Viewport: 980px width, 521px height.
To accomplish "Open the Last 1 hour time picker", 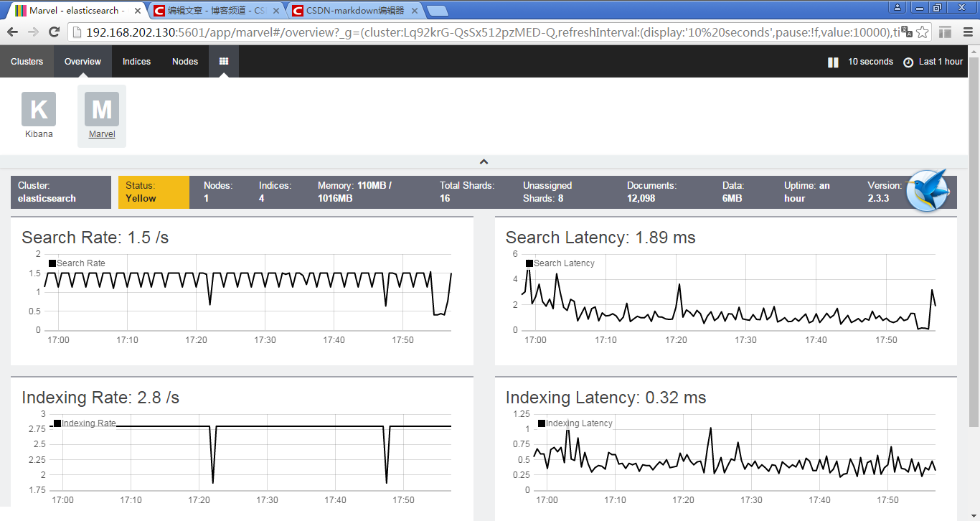I will click(933, 62).
